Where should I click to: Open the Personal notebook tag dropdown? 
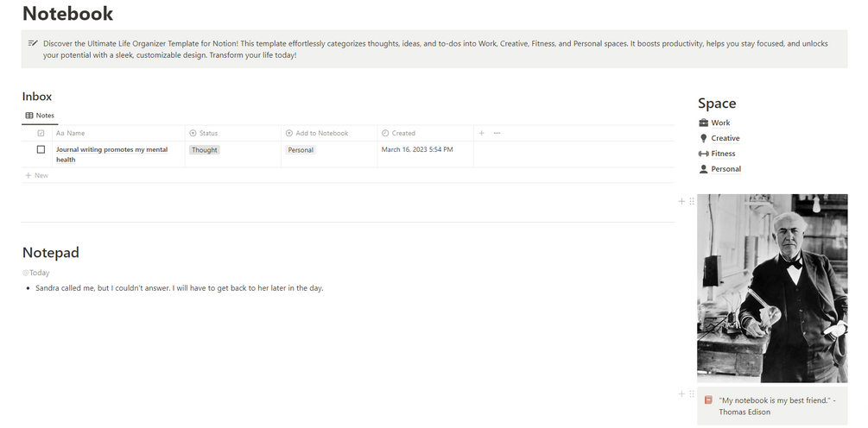click(301, 150)
